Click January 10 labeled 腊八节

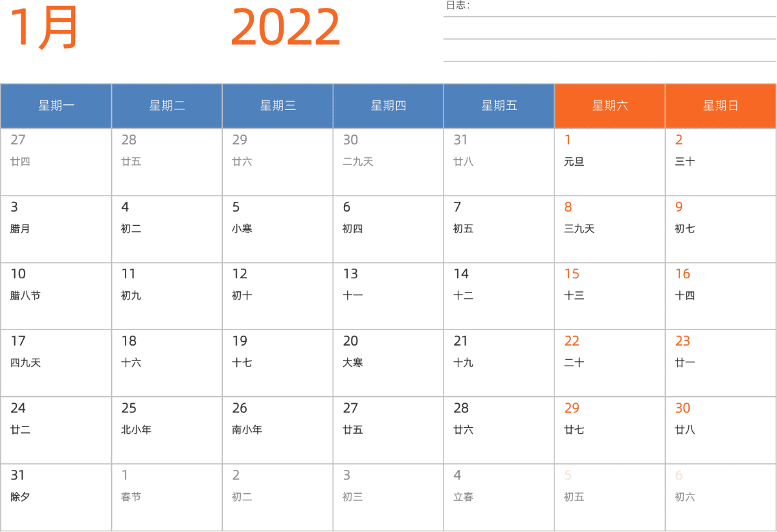56,296
